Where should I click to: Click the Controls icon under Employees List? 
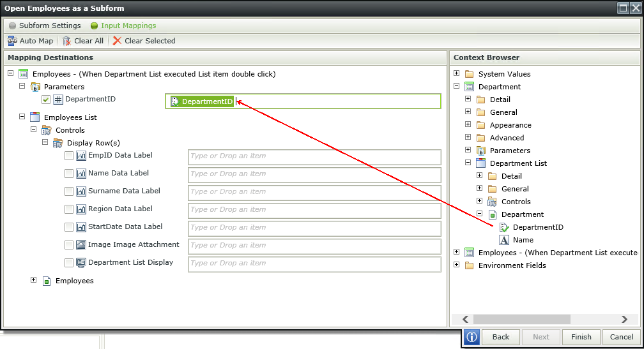tap(47, 130)
